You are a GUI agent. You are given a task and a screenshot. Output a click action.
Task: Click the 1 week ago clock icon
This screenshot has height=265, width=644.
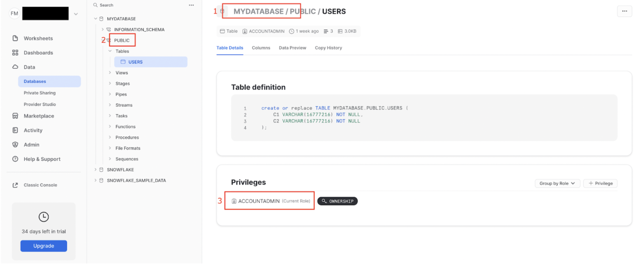[x=292, y=31]
